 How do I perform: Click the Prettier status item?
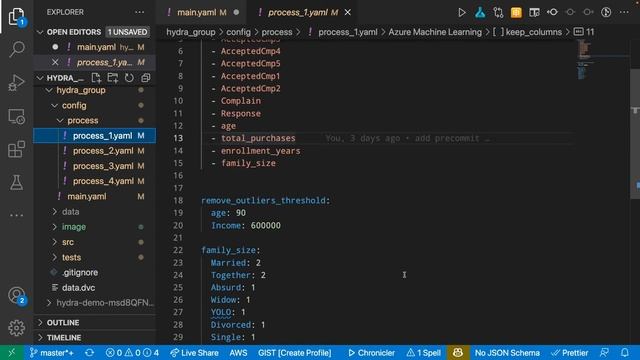point(570,353)
